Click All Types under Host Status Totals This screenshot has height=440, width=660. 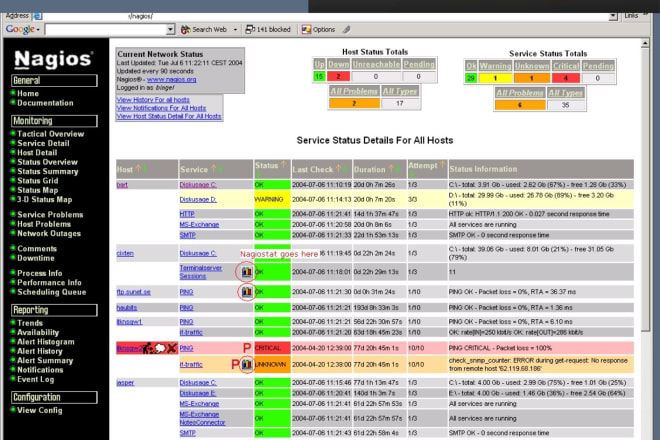pos(400,91)
